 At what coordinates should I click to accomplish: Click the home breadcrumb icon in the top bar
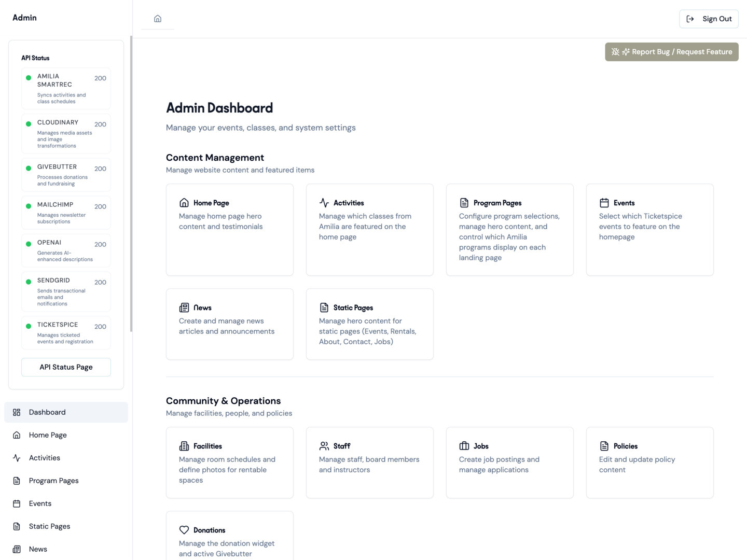(158, 19)
